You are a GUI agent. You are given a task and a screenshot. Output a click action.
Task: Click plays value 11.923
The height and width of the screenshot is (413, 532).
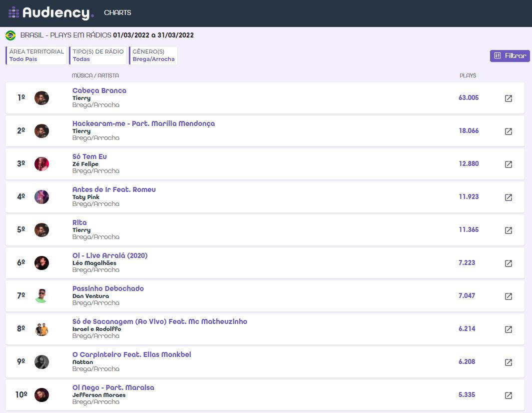click(469, 196)
